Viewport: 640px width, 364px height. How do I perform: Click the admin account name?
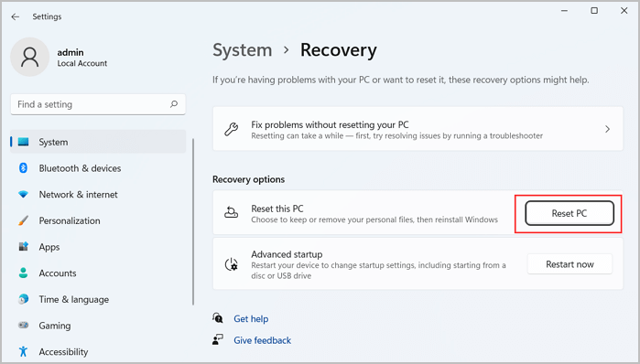point(71,52)
